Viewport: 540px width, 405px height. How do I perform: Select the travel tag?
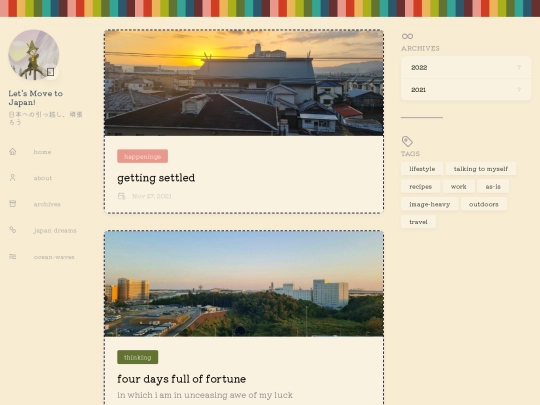pos(418,222)
